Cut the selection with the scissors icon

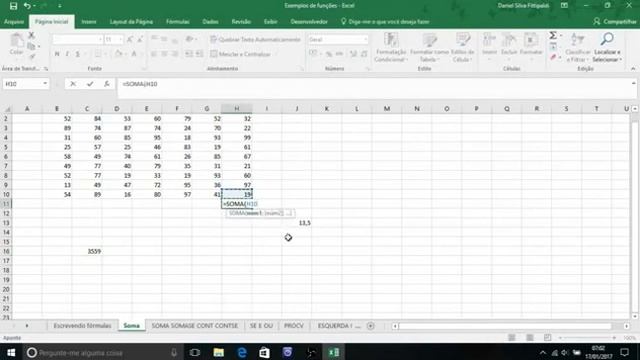click(x=31, y=36)
